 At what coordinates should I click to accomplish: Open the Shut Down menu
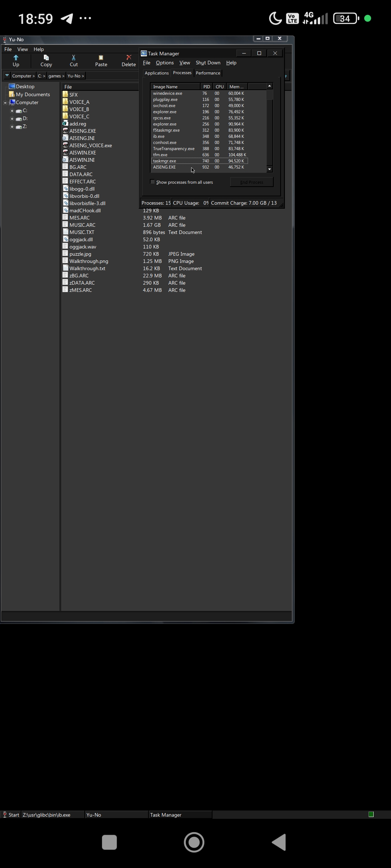pyautogui.click(x=208, y=63)
